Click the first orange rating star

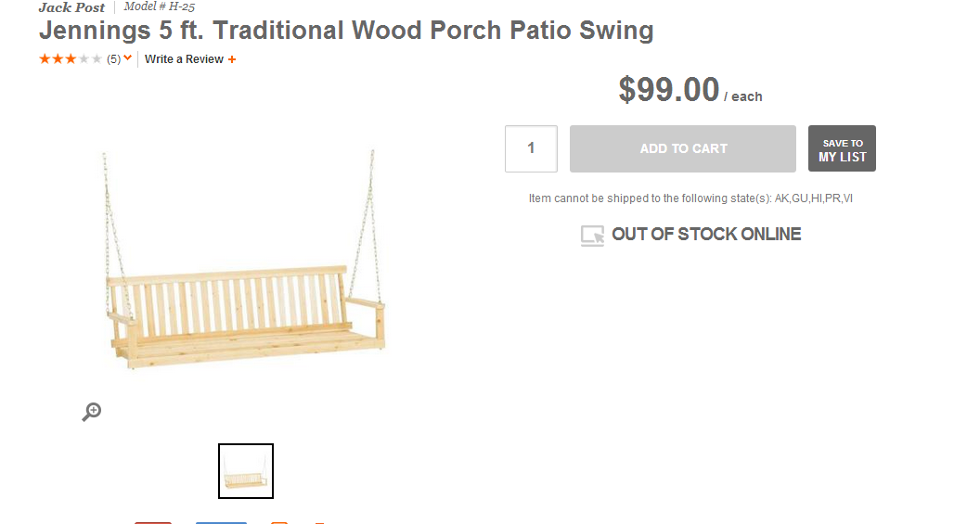pyautogui.click(x=45, y=59)
